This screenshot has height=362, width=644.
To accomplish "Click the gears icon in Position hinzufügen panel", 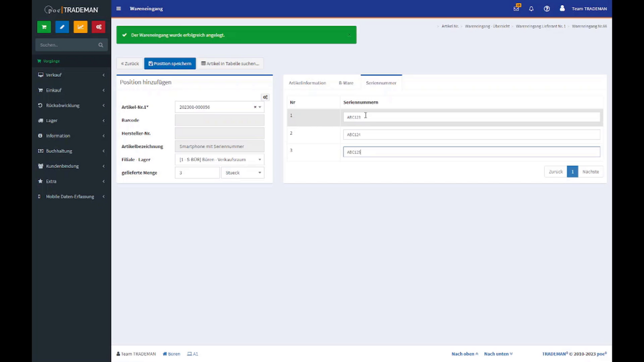I will (x=265, y=97).
